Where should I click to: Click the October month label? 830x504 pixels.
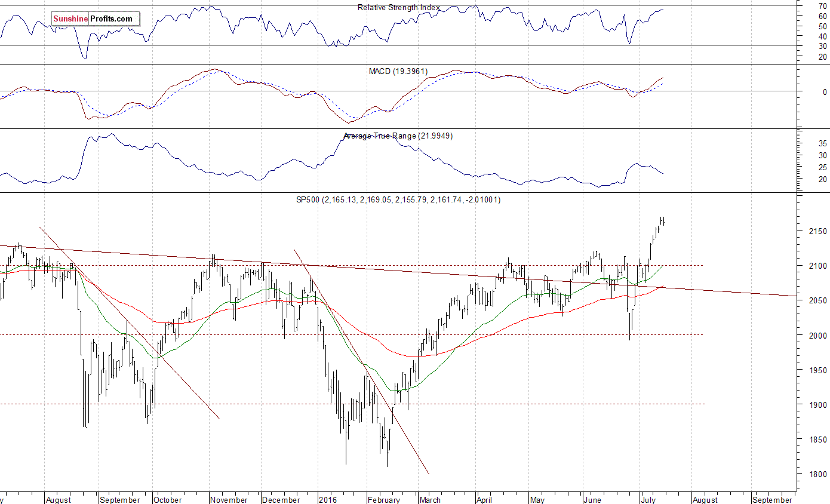167,500
